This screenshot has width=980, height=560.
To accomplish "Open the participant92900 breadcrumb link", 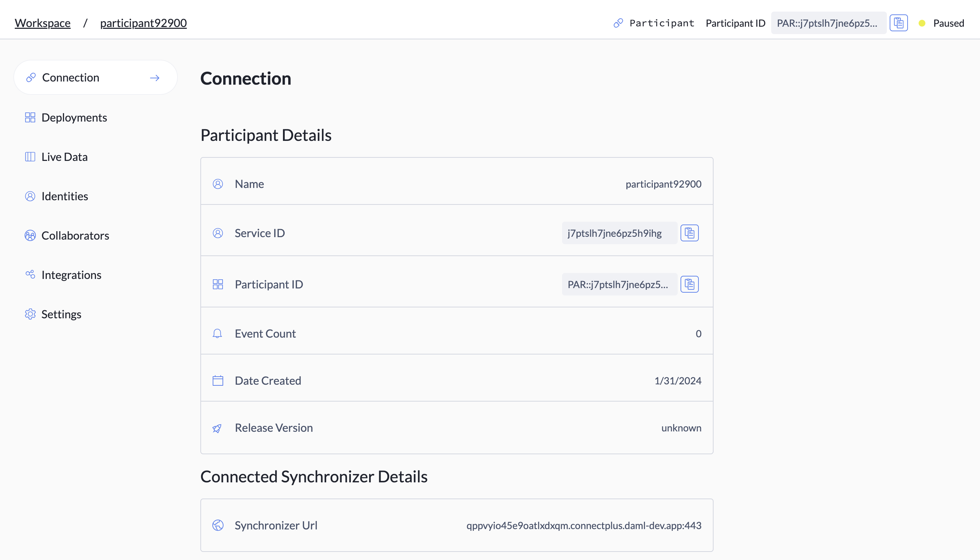I will tap(143, 23).
